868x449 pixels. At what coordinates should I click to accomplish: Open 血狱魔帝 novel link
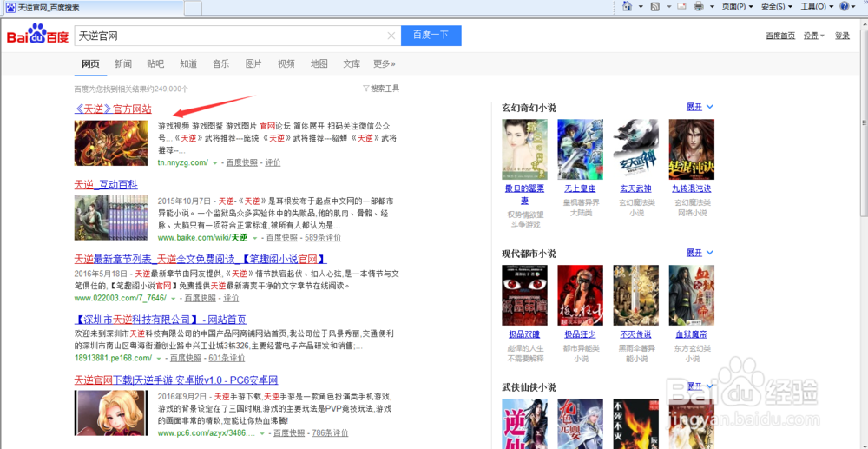tap(692, 335)
